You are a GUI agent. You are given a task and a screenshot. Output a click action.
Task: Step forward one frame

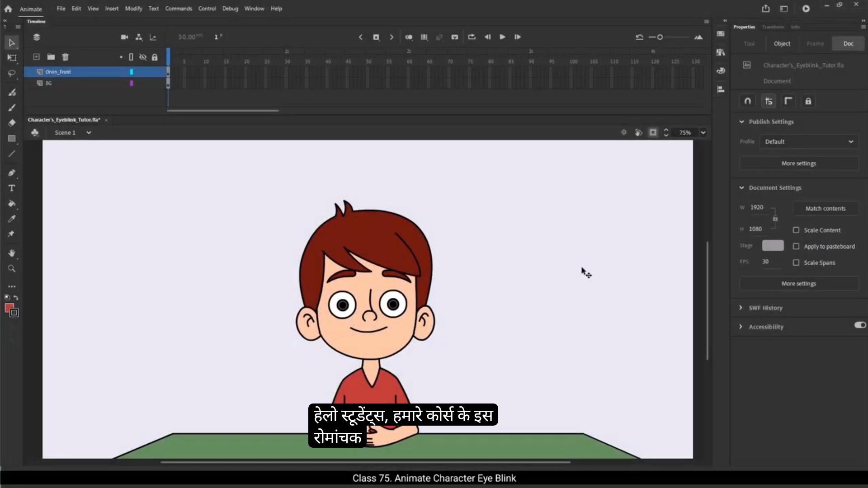pos(518,37)
